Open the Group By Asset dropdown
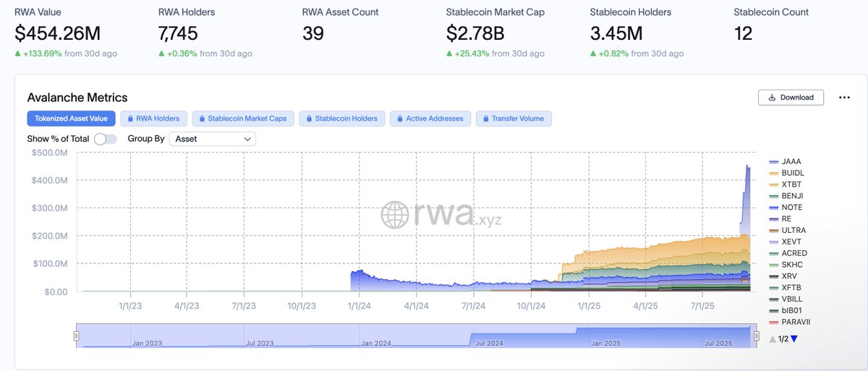Image resolution: width=868 pixels, height=371 pixels. point(212,138)
